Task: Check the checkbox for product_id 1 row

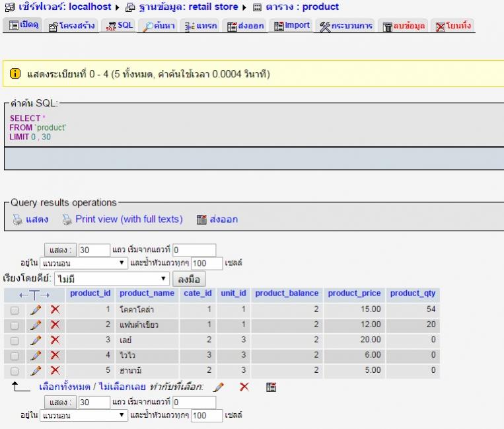Action: [x=15, y=309]
